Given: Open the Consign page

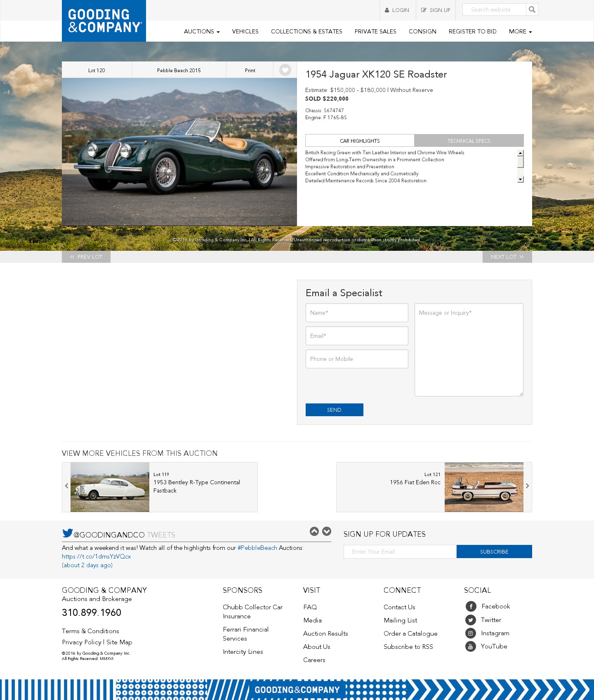Looking at the screenshot, I should (x=422, y=31).
